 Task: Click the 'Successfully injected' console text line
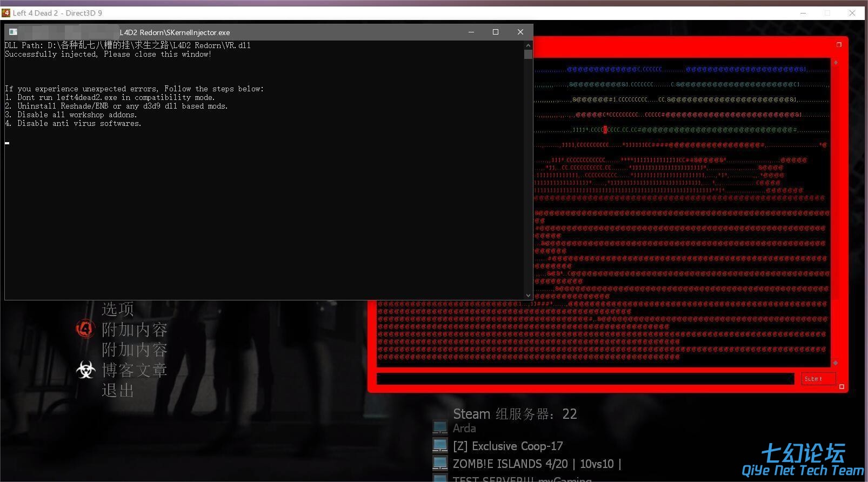point(108,54)
